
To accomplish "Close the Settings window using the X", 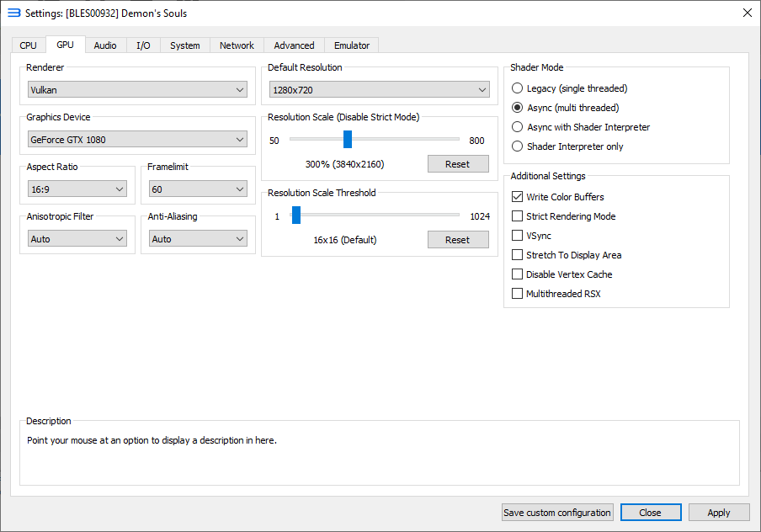I will click(747, 13).
